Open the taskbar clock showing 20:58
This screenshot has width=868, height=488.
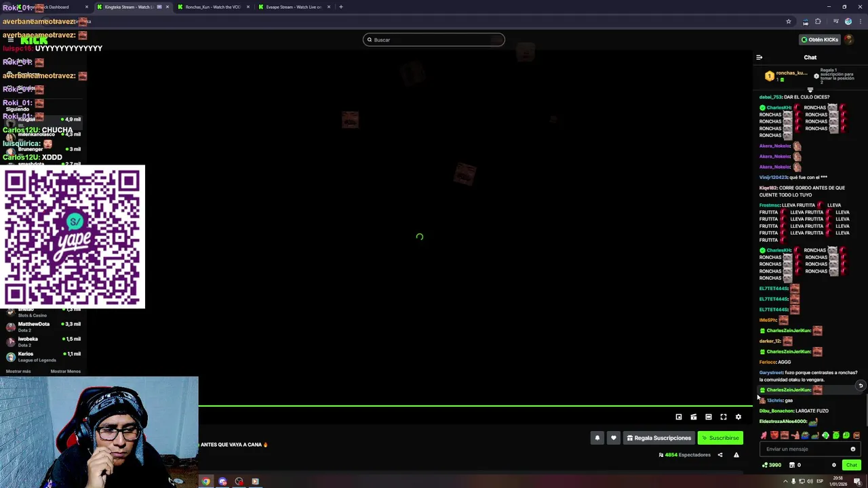coord(838,481)
